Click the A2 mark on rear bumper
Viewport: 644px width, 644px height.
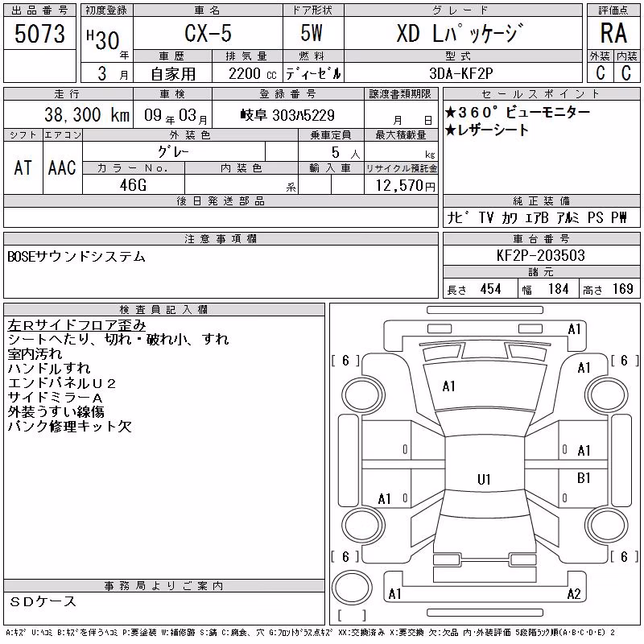pos(574,594)
